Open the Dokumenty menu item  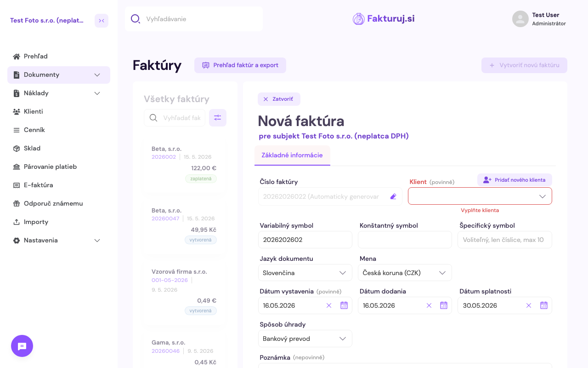click(59, 75)
